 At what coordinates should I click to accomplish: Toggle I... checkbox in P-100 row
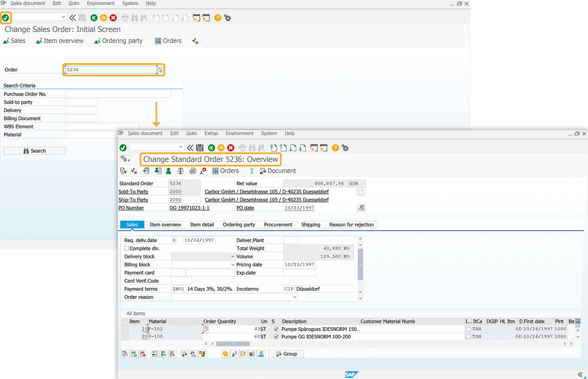468,337
